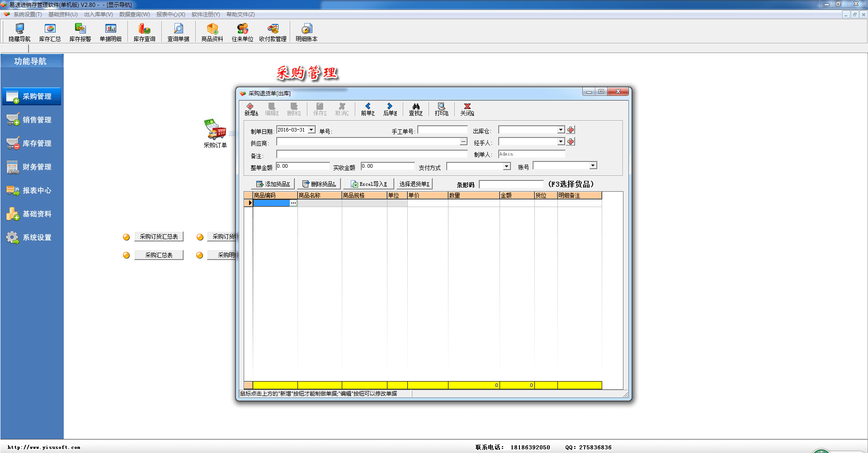This screenshot has height=453, width=868.
Task: Add new warehouse via 出库仓 plus icon
Action: point(571,130)
